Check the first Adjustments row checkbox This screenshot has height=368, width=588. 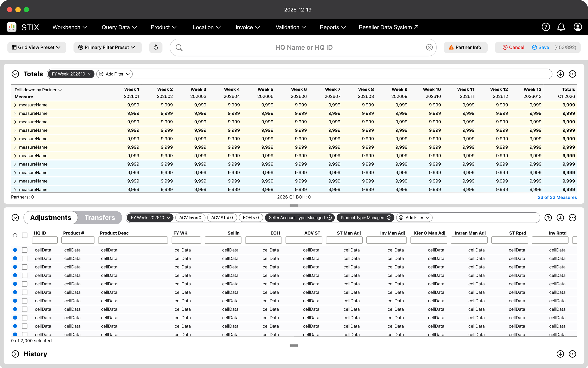[24, 250]
